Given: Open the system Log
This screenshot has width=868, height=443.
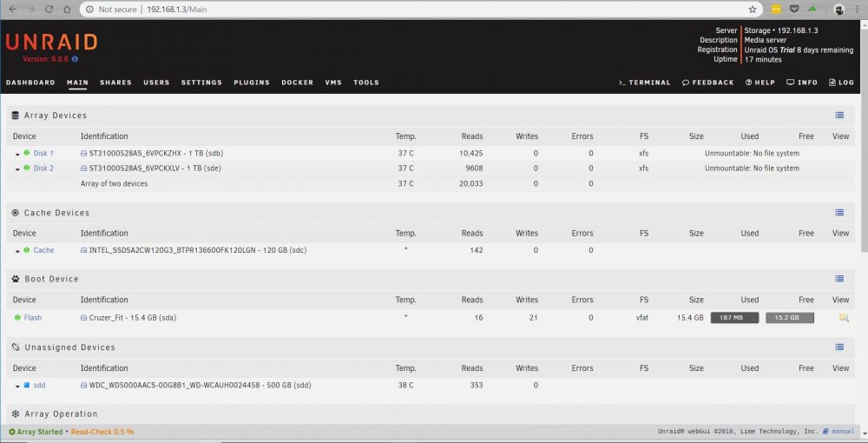Looking at the screenshot, I should click(x=841, y=82).
